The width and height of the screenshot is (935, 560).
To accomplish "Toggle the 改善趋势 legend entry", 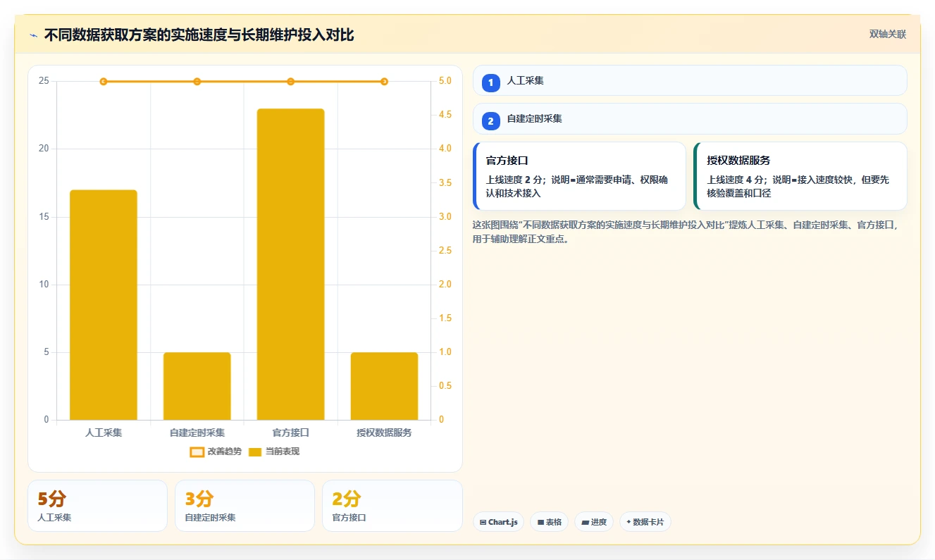I will tap(216, 452).
